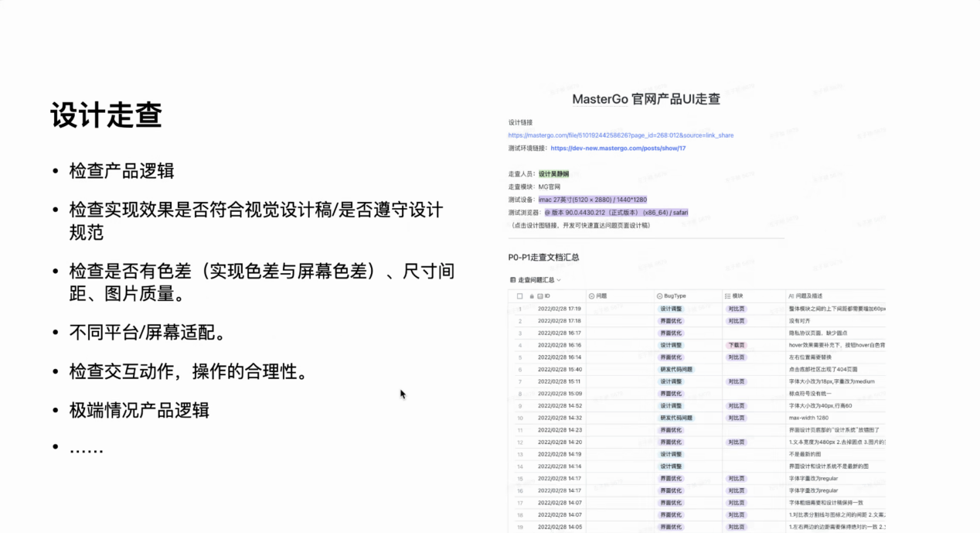Click the lock icon in ID header
Image resolution: width=980 pixels, height=533 pixels.
[531, 296]
